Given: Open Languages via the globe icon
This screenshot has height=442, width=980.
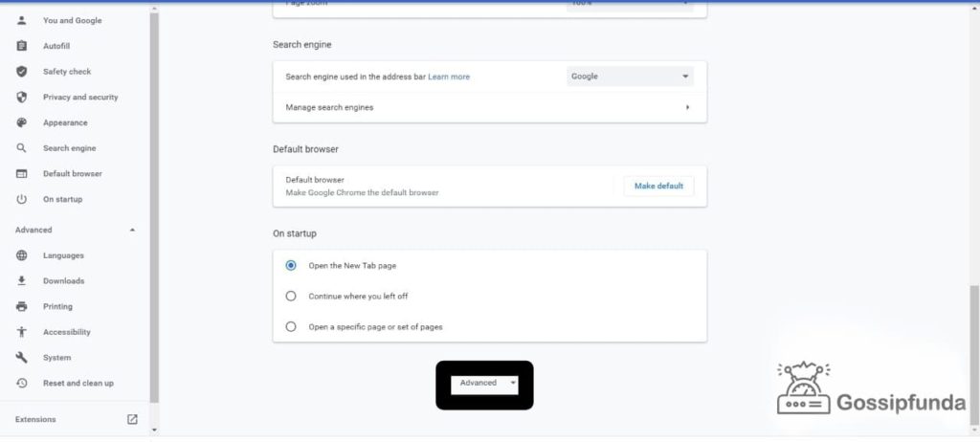Looking at the screenshot, I should (x=22, y=255).
